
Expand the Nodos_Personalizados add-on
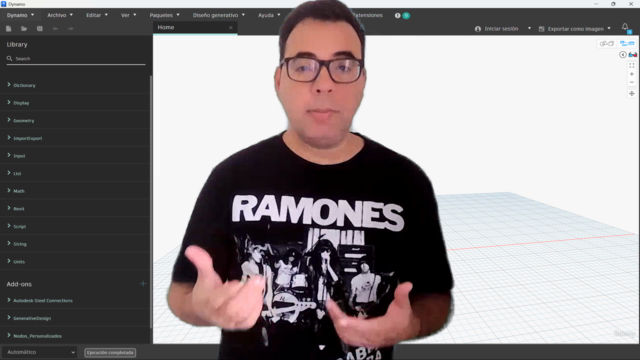(76, 336)
